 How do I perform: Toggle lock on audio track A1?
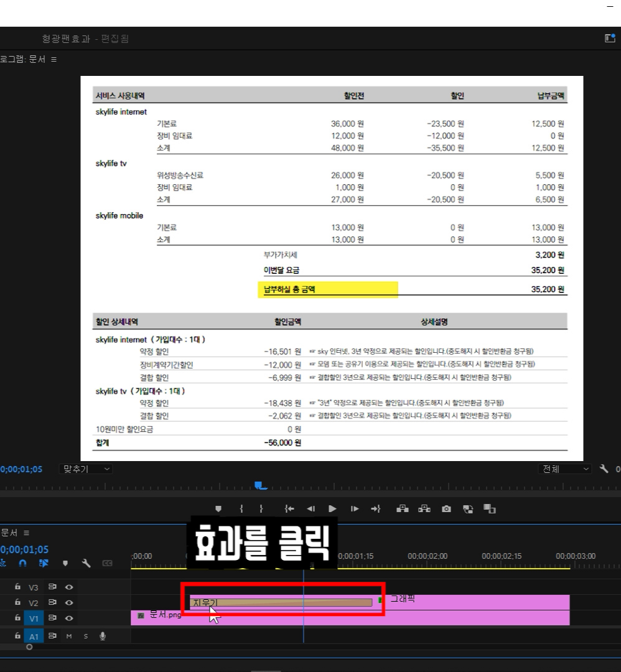17,635
